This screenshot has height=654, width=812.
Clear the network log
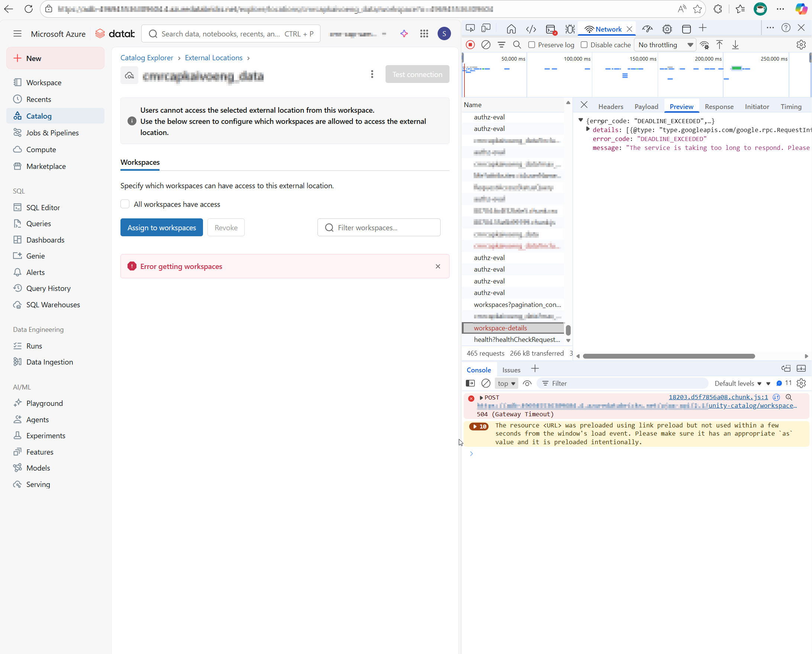(486, 45)
